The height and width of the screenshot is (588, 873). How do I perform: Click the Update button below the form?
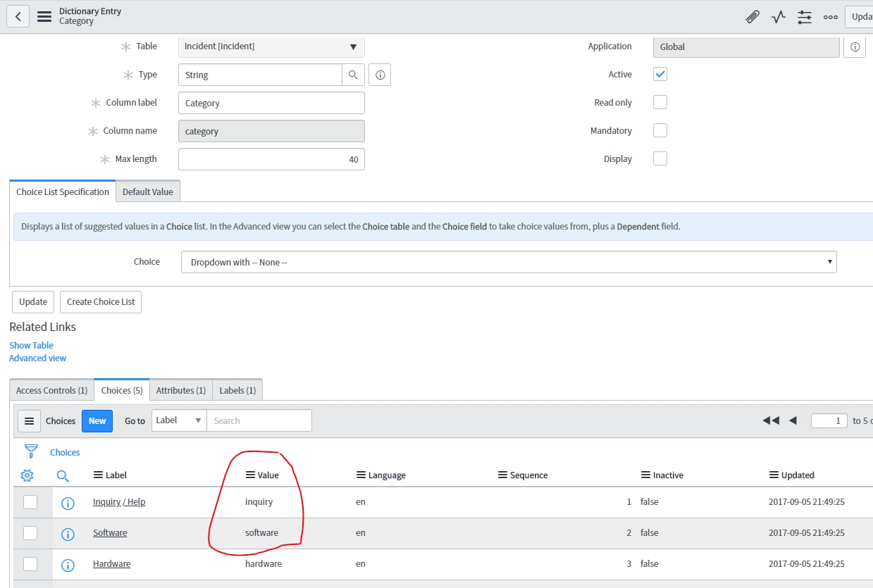tap(33, 301)
